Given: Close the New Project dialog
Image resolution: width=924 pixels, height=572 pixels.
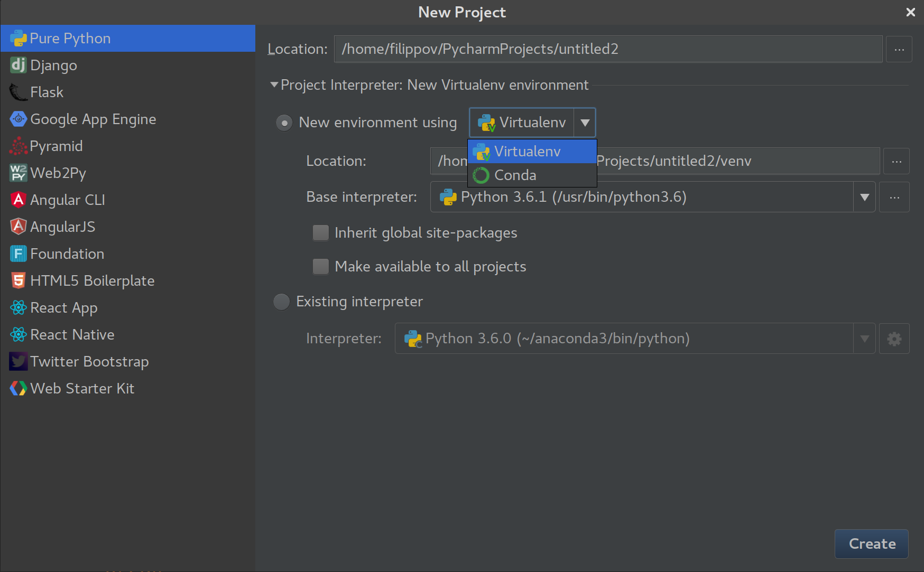Looking at the screenshot, I should click(911, 12).
